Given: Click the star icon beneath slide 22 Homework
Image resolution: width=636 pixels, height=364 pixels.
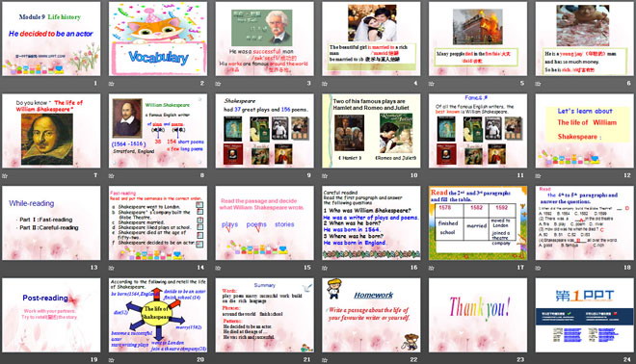Looking at the screenshot, I should 325,359.
